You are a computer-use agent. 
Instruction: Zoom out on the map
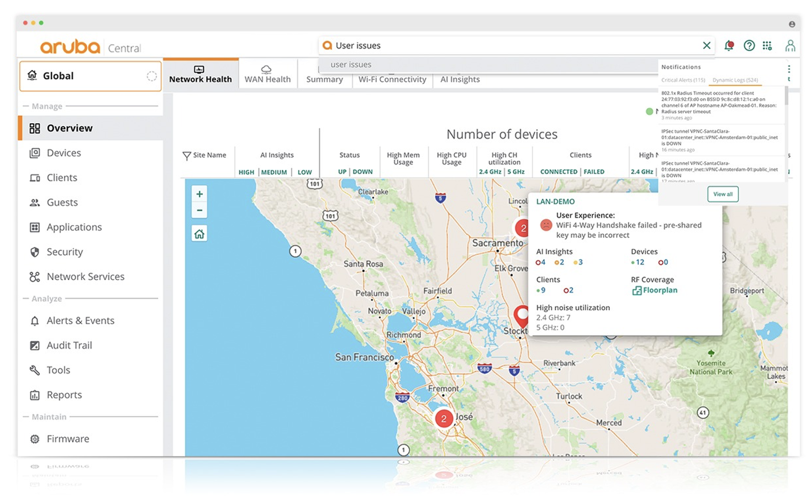pyautogui.click(x=199, y=210)
